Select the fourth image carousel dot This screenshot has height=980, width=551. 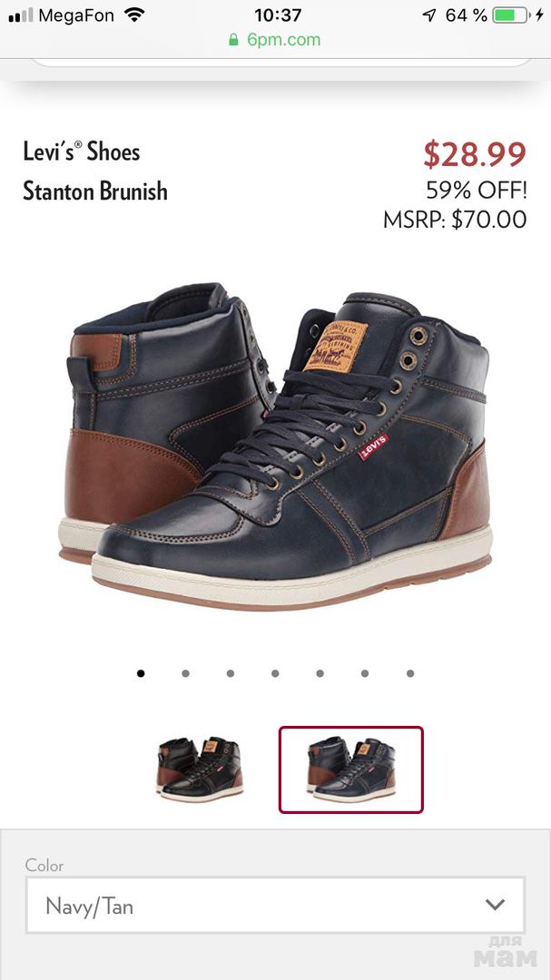coord(275,673)
